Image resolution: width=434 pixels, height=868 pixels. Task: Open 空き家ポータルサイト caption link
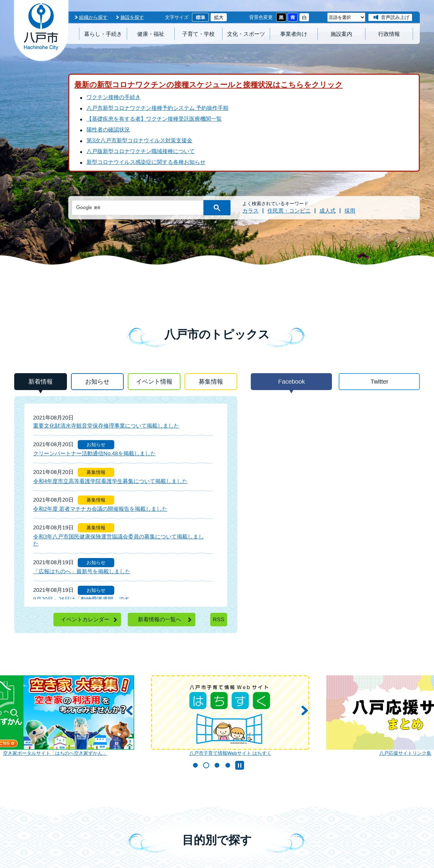(x=55, y=753)
